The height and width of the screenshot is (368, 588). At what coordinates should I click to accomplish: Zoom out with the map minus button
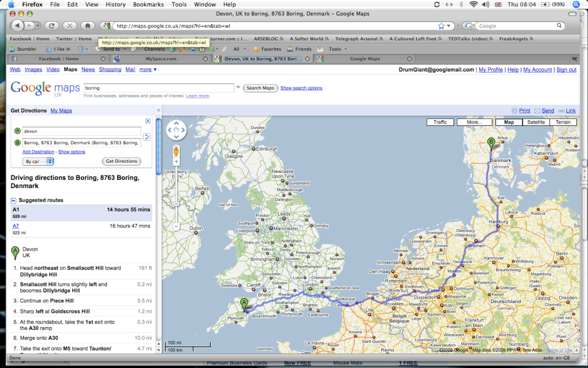coord(176,227)
